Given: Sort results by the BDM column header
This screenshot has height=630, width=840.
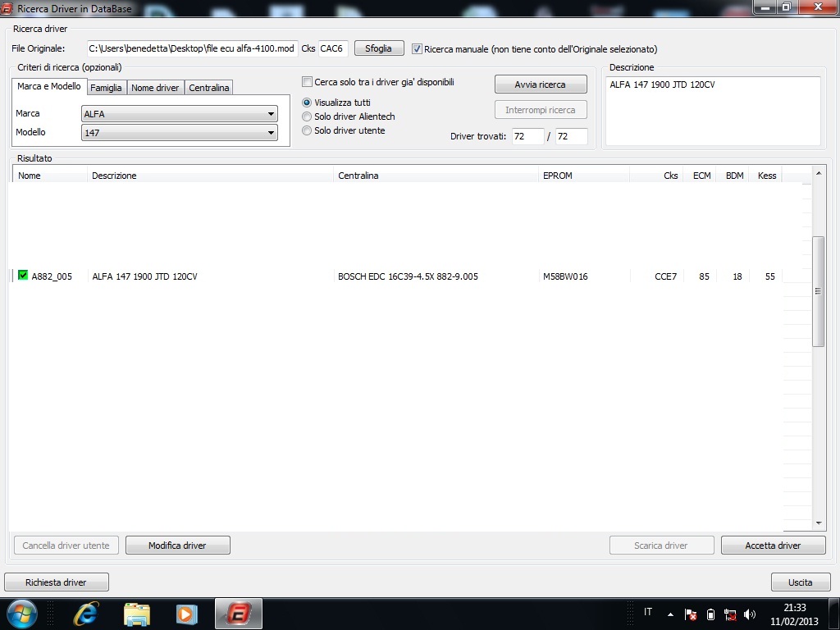Looking at the screenshot, I should click(734, 176).
